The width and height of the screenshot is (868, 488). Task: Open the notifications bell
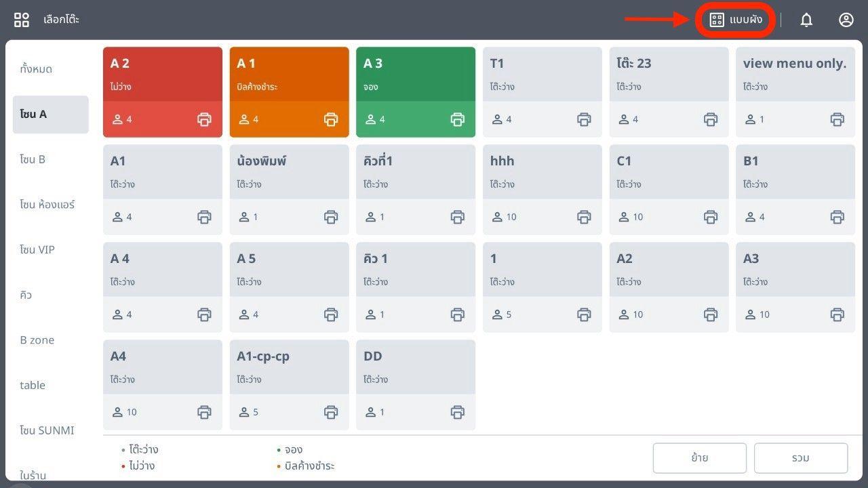(x=806, y=20)
